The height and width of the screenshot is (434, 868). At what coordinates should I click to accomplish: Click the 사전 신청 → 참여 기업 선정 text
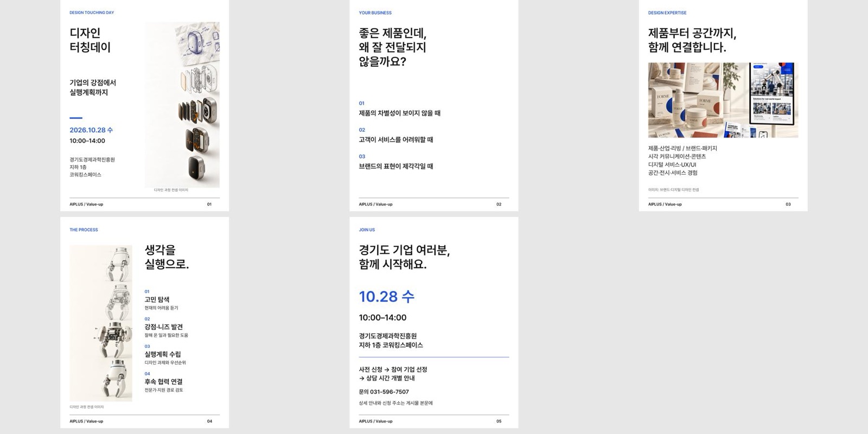click(x=393, y=369)
